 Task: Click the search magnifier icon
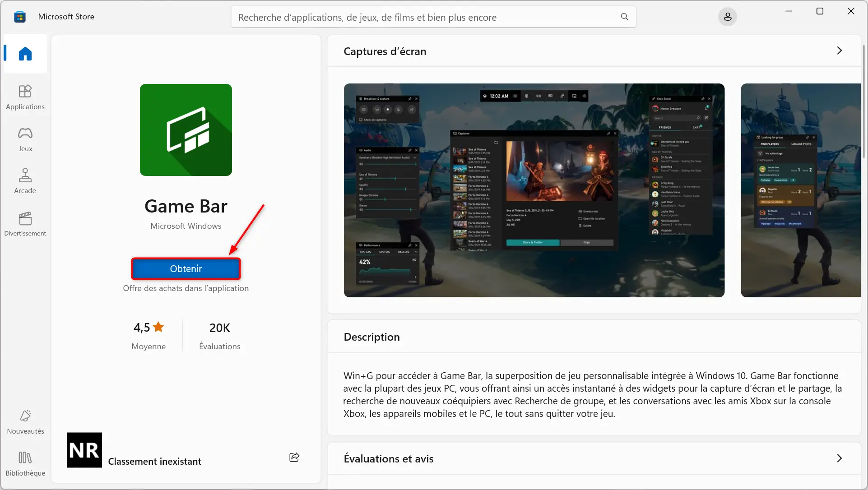(624, 17)
